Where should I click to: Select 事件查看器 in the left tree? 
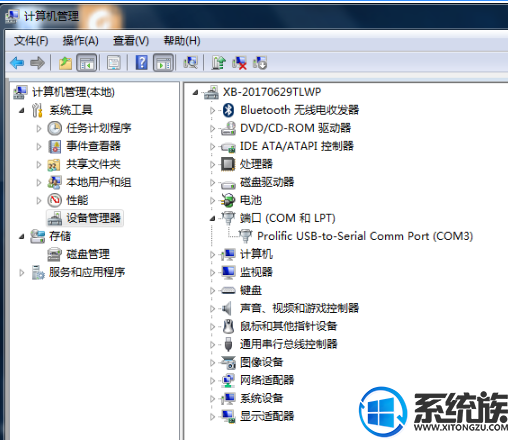(93, 146)
